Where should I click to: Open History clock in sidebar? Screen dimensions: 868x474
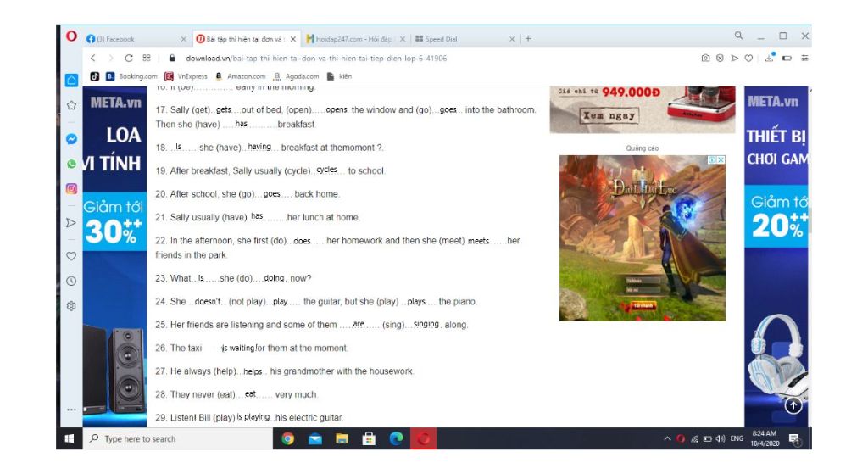pyautogui.click(x=71, y=281)
